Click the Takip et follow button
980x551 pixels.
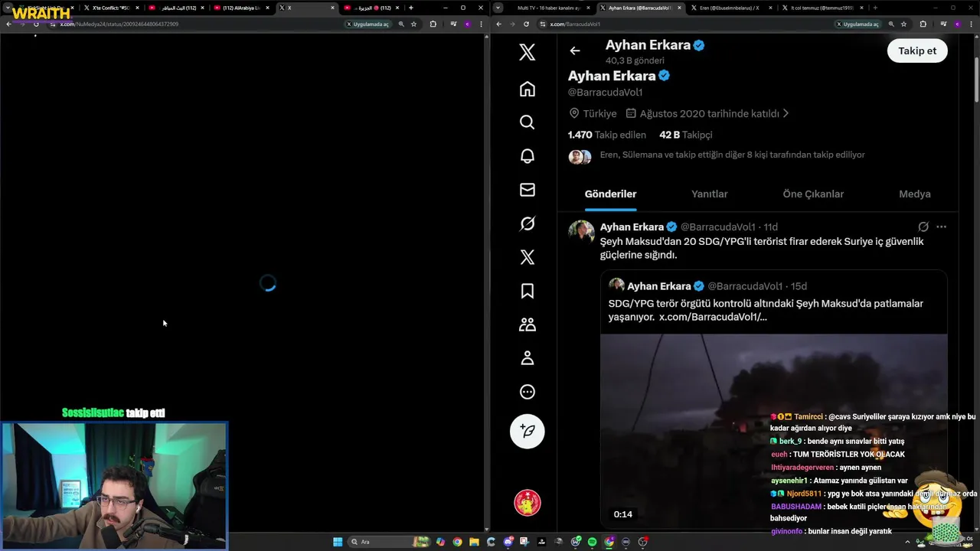click(x=917, y=51)
